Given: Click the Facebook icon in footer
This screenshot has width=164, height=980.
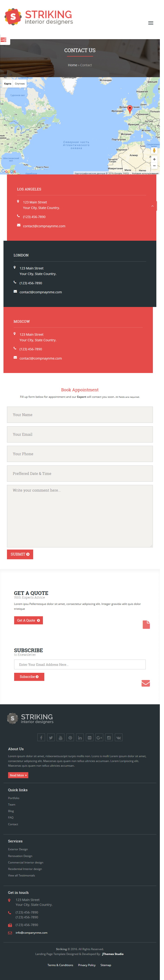Looking at the screenshot, I should [x=41, y=738].
